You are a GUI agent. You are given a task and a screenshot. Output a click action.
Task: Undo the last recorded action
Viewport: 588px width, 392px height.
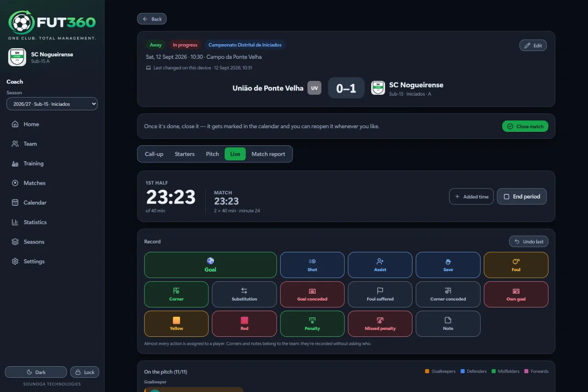[x=529, y=241]
